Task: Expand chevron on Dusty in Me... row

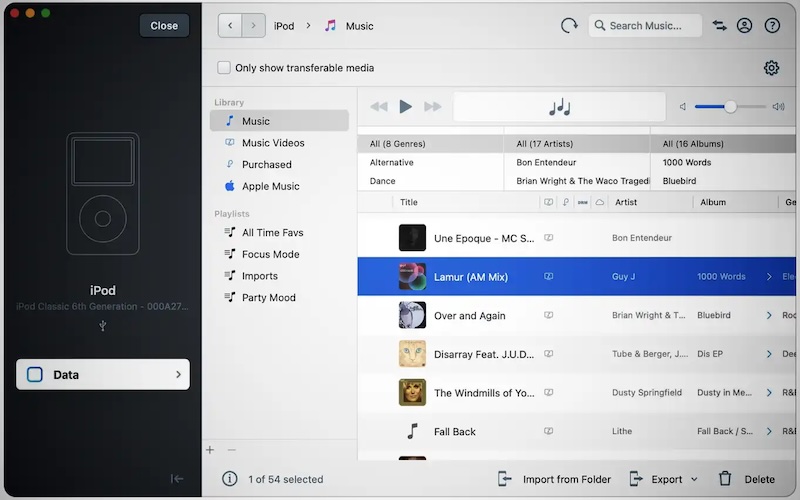Action: click(x=769, y=392)
